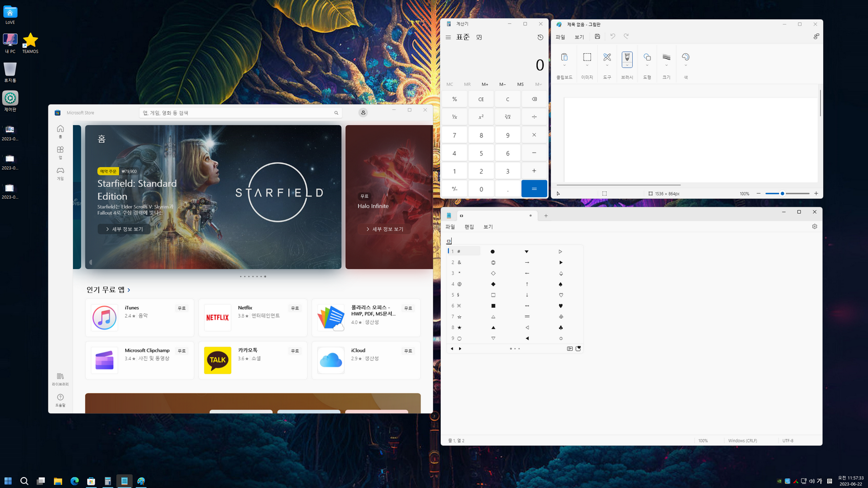Viewport: 868px width, 488px height.
Task: Open Store Apps sidebar icon
Action: click(x=61, y=152)
